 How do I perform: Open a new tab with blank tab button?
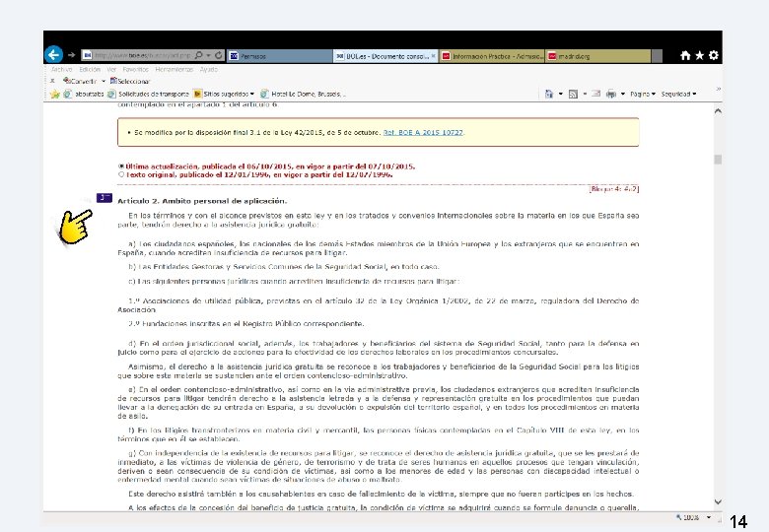coord(658,56)
